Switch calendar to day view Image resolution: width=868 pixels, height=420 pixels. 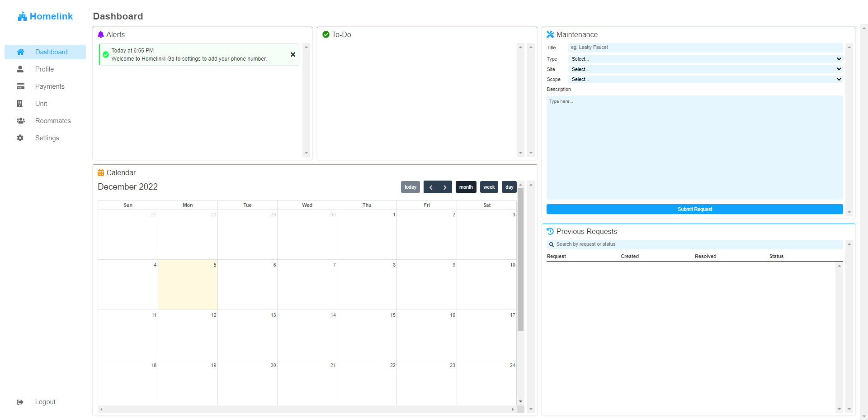509,187
